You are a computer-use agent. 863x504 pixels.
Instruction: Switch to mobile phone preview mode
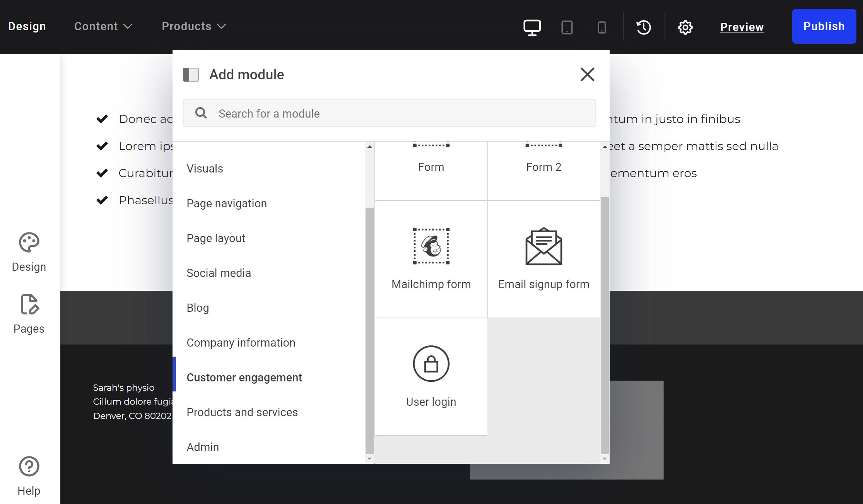pos(602,27)
